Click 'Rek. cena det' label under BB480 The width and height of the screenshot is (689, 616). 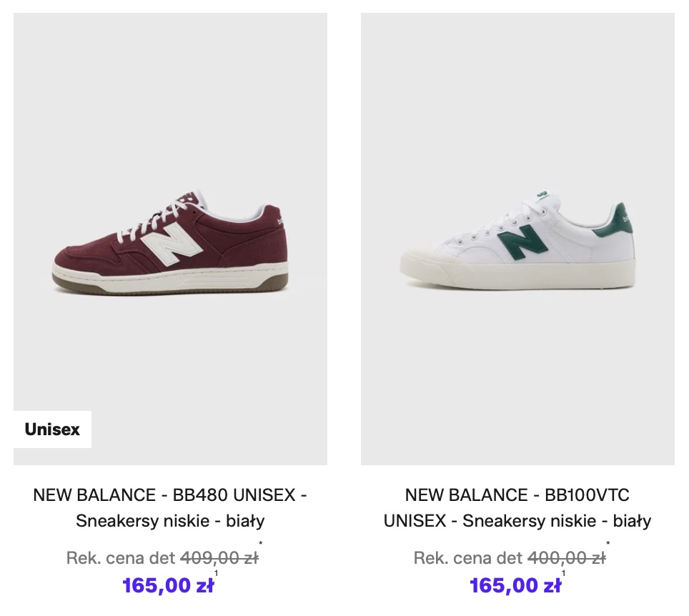pos(120,558)
